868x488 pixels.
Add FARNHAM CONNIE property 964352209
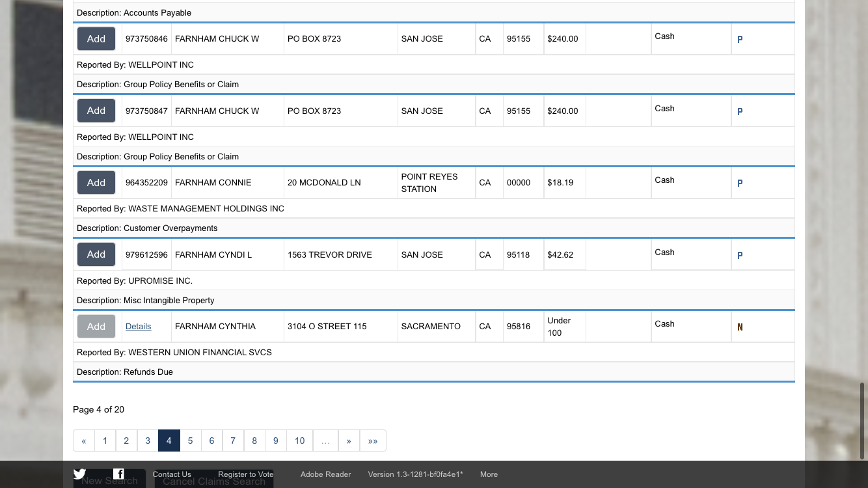point(96,183)
